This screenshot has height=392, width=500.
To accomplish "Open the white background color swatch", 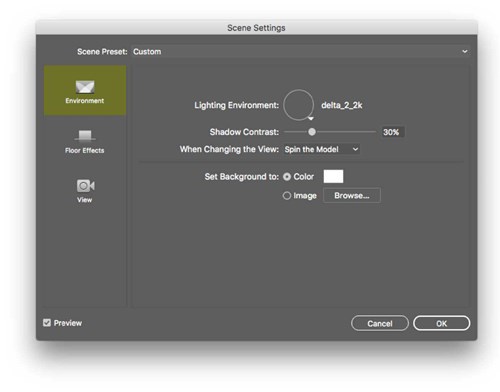I will point(333,176).
